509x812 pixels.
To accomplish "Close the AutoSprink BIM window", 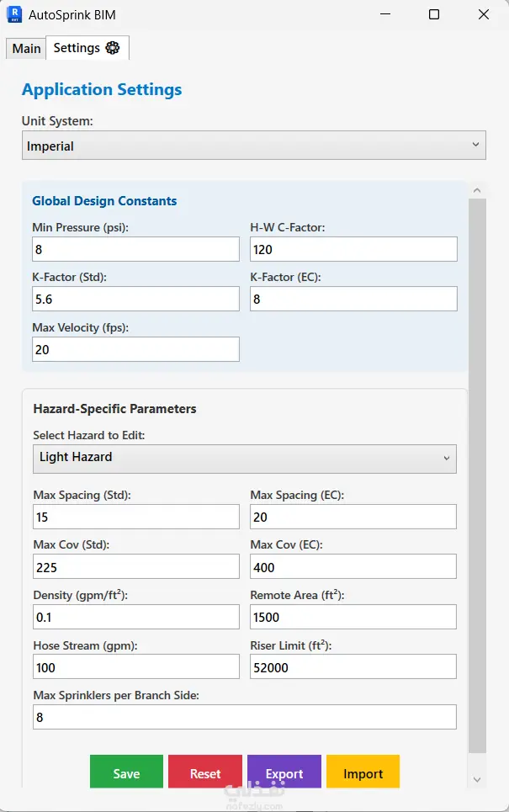I will coord(484,14).
